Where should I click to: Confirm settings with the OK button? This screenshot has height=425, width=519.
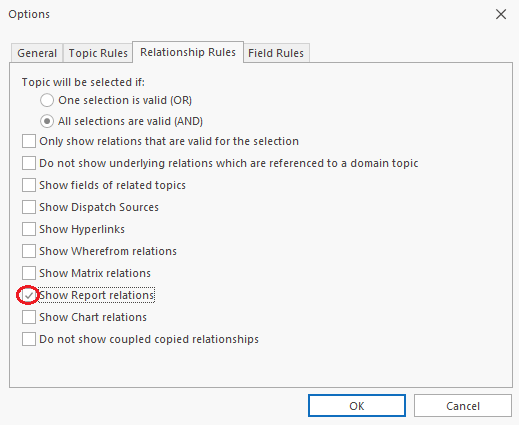tap(357, 406)
